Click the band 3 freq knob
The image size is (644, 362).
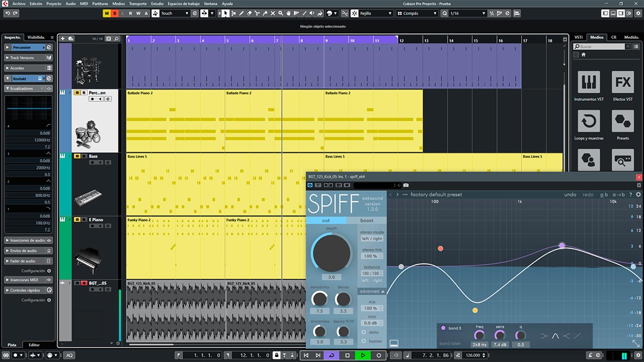(479, 335)
